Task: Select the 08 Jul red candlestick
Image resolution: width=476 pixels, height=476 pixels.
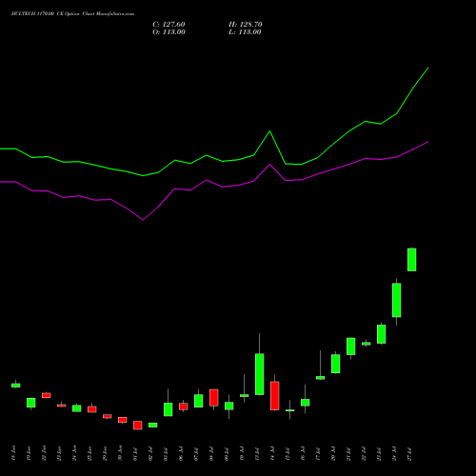Action: pos(214,398)
